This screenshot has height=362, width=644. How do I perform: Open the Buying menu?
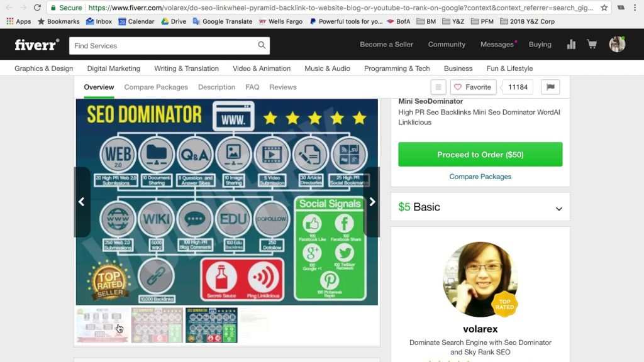540,45
